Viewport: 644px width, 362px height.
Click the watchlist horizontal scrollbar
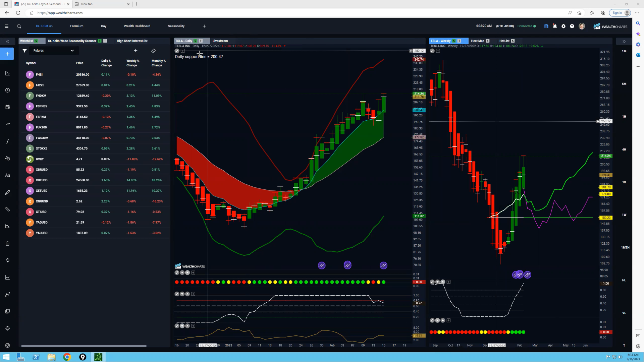pyautogui.click(x=84, y=346)
